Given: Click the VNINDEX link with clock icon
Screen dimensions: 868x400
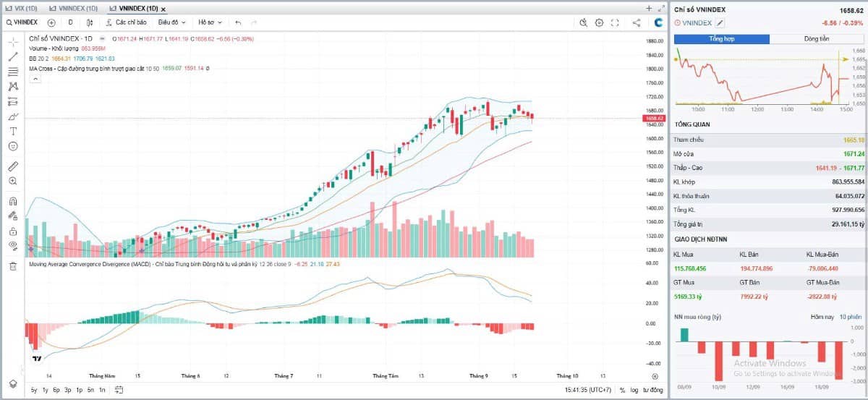Looking at the screenshot, I should [x=692, y=23].
